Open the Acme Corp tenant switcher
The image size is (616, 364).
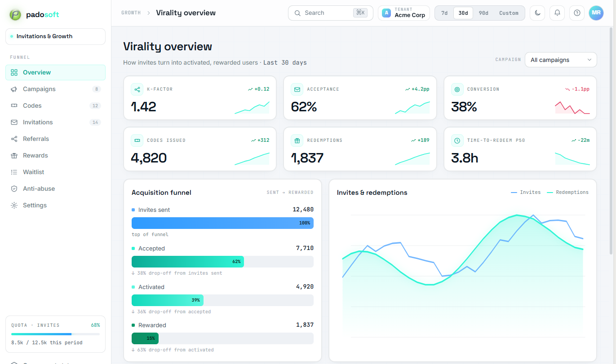pos(404,13)
